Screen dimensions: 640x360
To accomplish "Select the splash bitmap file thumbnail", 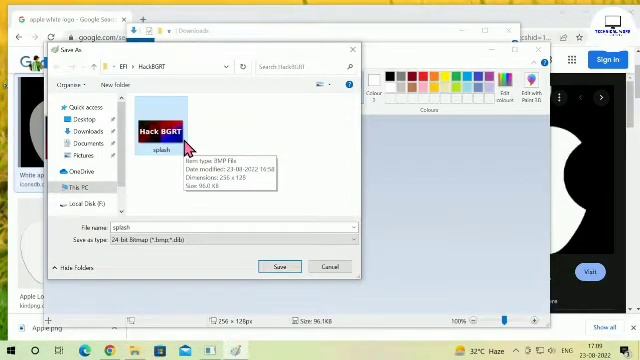I will 161,131.
